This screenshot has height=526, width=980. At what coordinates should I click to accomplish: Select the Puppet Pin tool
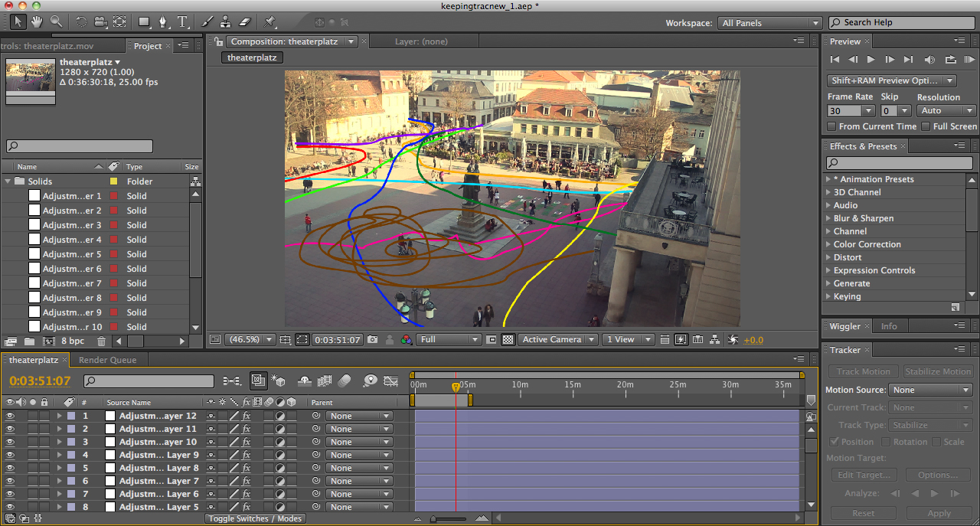(x=270, y=22)
